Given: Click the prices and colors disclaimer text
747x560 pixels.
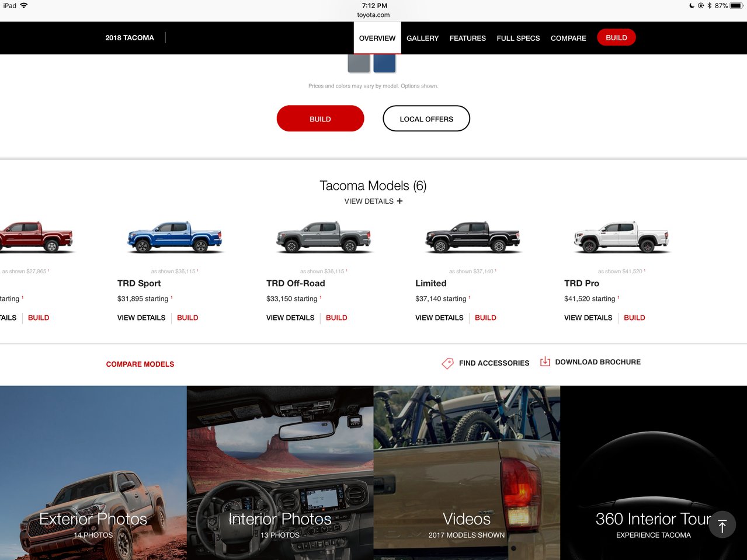Looking at the screenshot, I should click(x=373, y=86).
